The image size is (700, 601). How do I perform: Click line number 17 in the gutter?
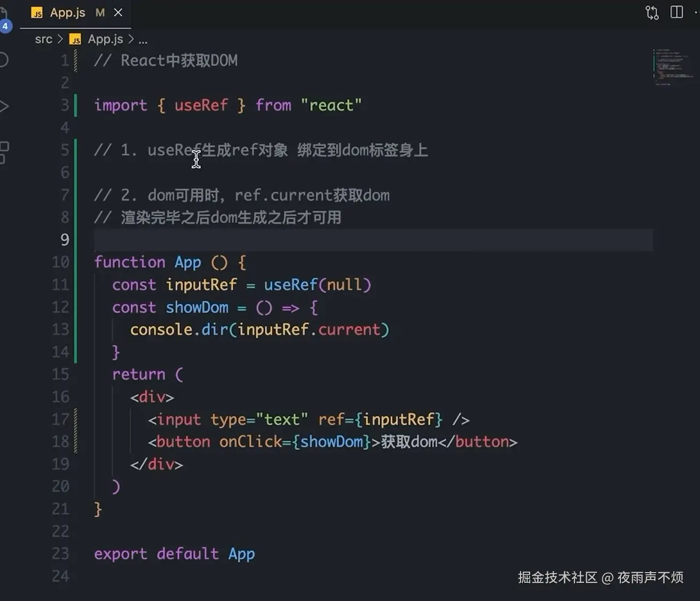(x=60, y=419)
